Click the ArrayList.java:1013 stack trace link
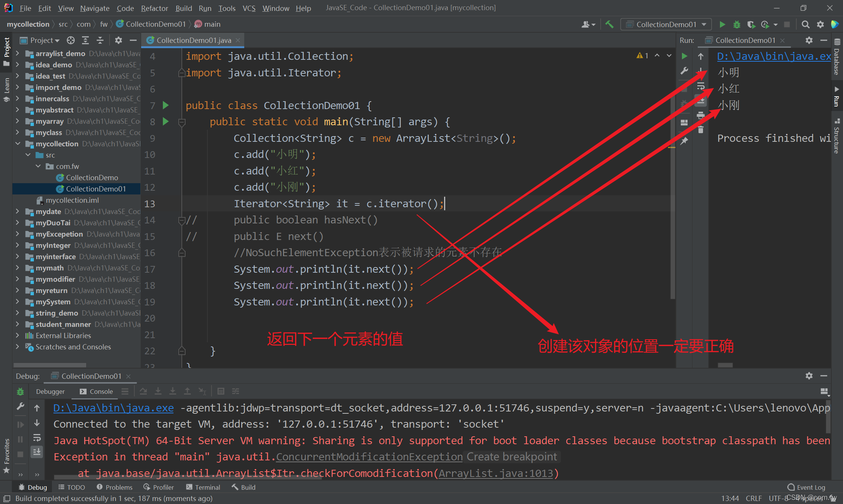The height and width of the screenshot is (504, 843). click(496, 473)
